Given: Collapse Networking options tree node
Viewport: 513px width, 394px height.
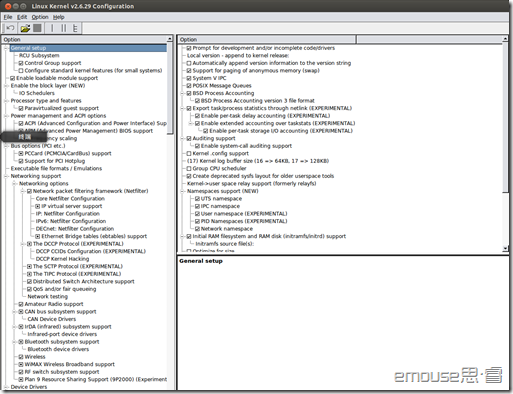Looking at the screenshot, I should 15,184.
